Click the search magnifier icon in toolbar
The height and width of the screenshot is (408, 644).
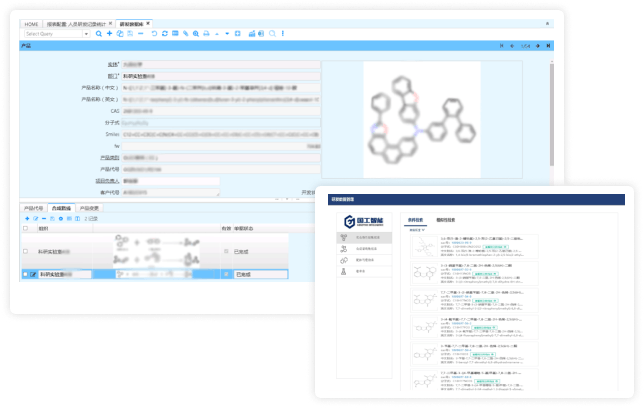96,33
